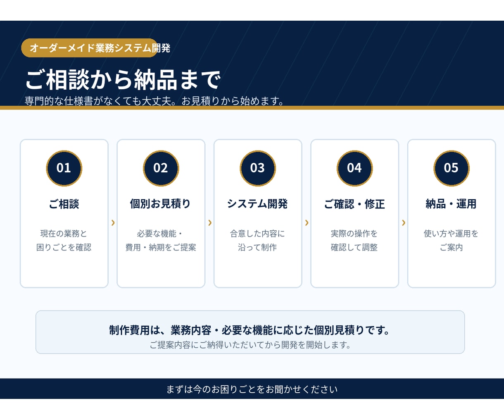This screenshot has height=420, width=504.
Task: Select the 納品・運用 card title
Action: click(451, 204)
